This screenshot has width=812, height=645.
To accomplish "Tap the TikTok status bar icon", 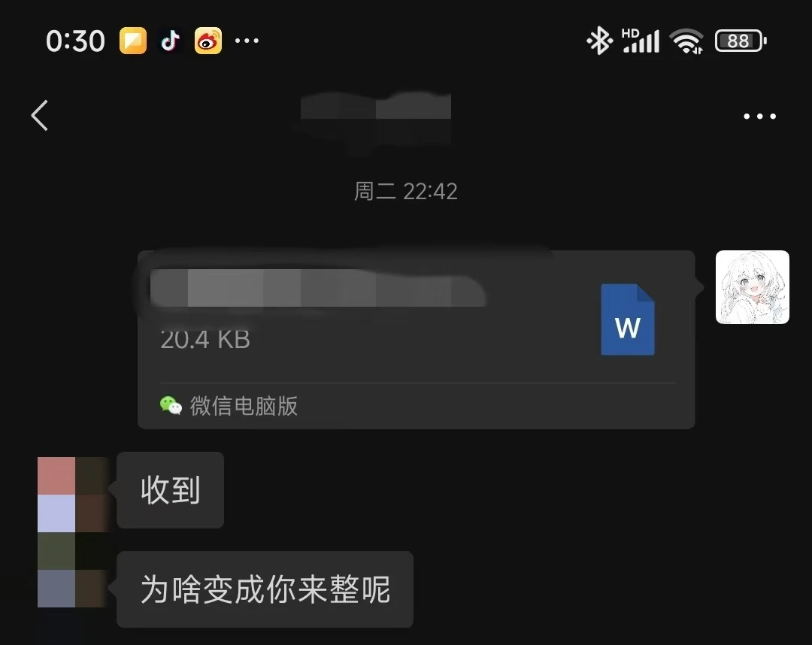I will coord(171,41).
